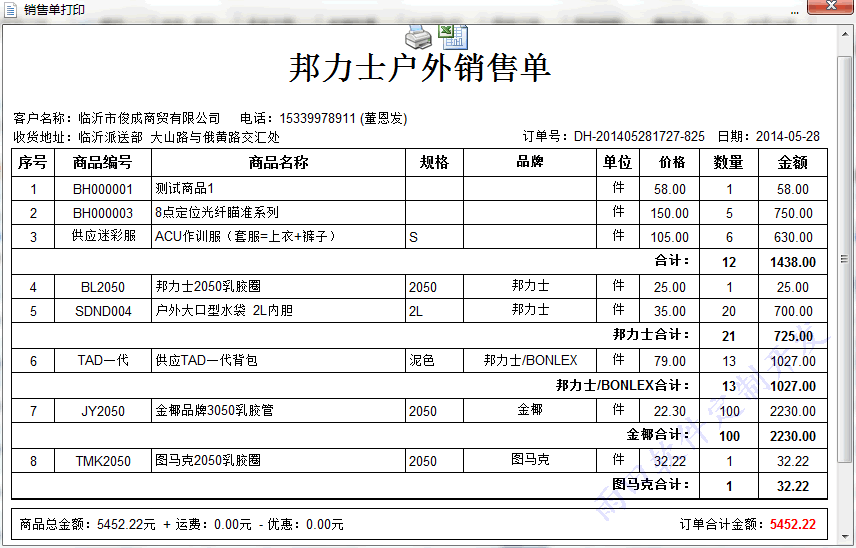The height and width of the screenshot is (548, 856).
Task: Click product name 8点定位光纤瞄准系列
Action: point(217,212)
